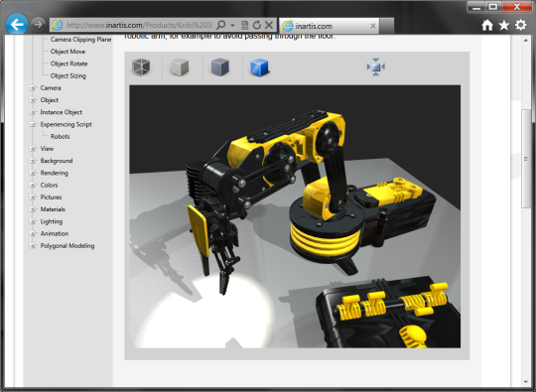Click the vertical scrollbar thumb
The height and width of the screenshot is (392, 536).
coord(526,158)
